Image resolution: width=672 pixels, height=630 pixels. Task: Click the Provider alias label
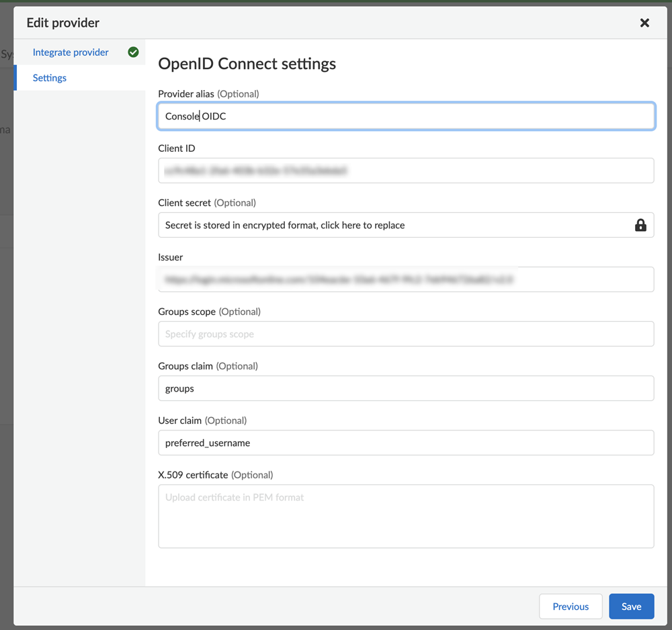click(186, 94)
